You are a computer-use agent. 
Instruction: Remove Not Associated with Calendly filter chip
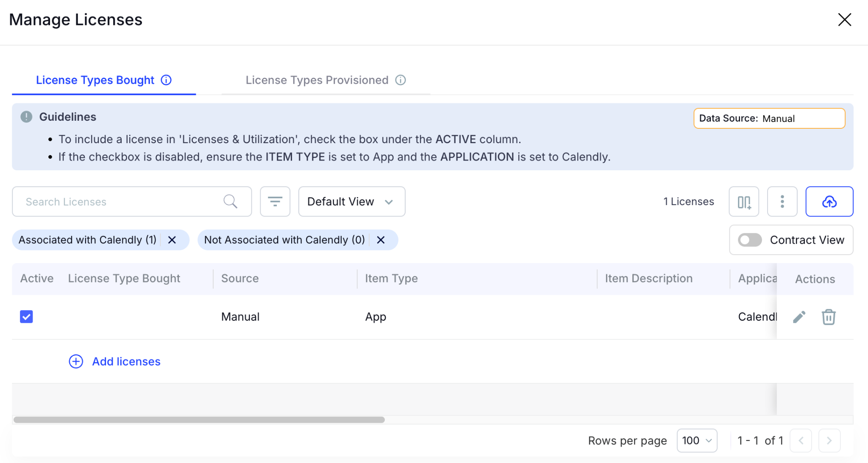381,240
